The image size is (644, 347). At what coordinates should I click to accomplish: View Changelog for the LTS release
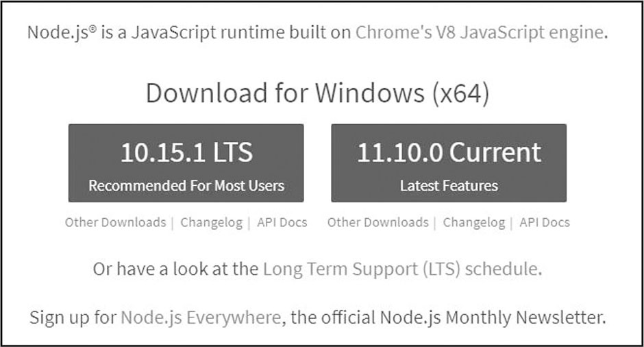[x=212, y=222]
